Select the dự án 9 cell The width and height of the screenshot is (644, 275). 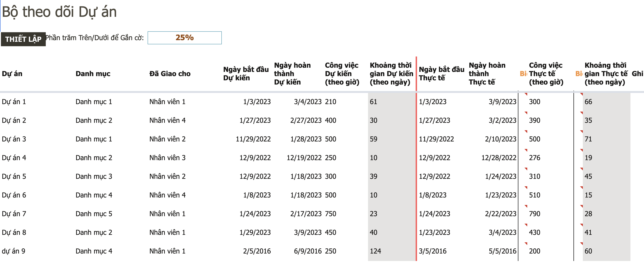coord(14,251)
